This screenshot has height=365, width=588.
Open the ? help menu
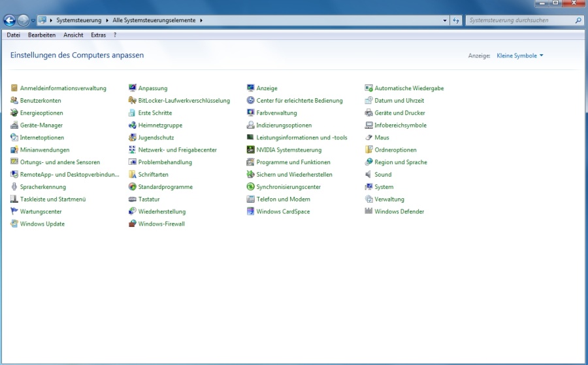[x=115, y=35]
